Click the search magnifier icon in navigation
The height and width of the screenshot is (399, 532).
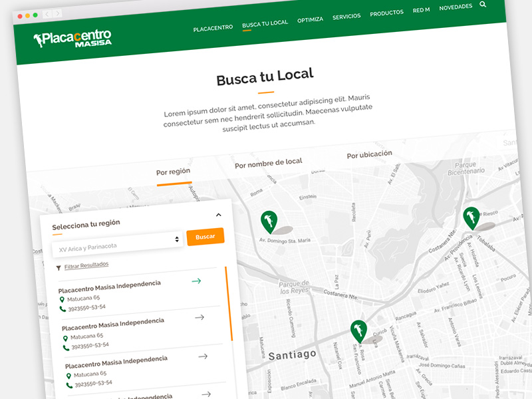click(483, 5)
